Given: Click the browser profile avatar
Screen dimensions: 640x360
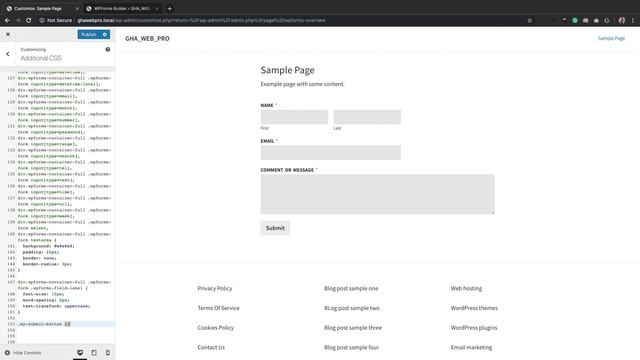Looking at the screenshot, I should (x=622, y=20).
